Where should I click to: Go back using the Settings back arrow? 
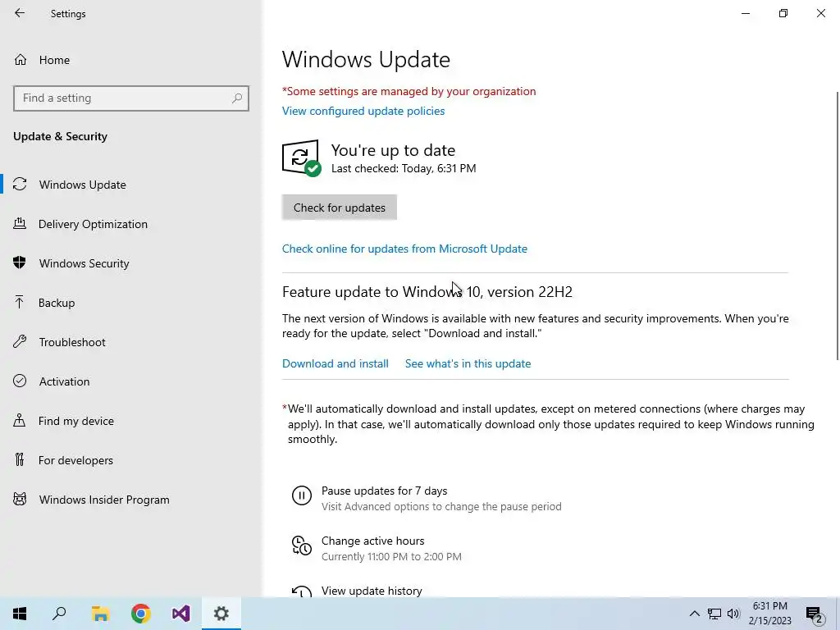20,13
